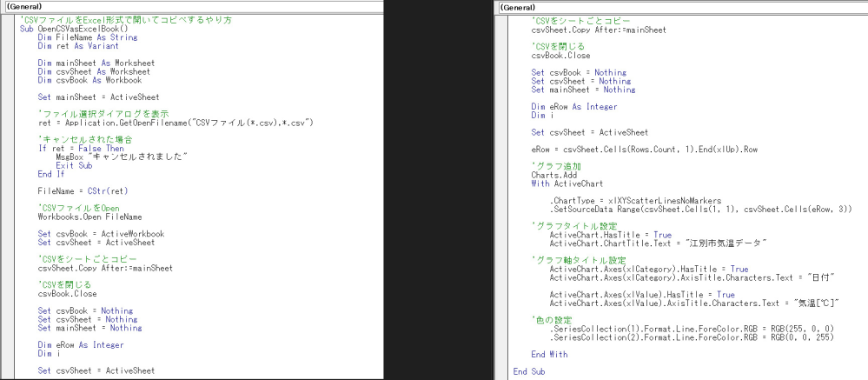
Task: Click the End Sub statement
Action: point(529,371)
